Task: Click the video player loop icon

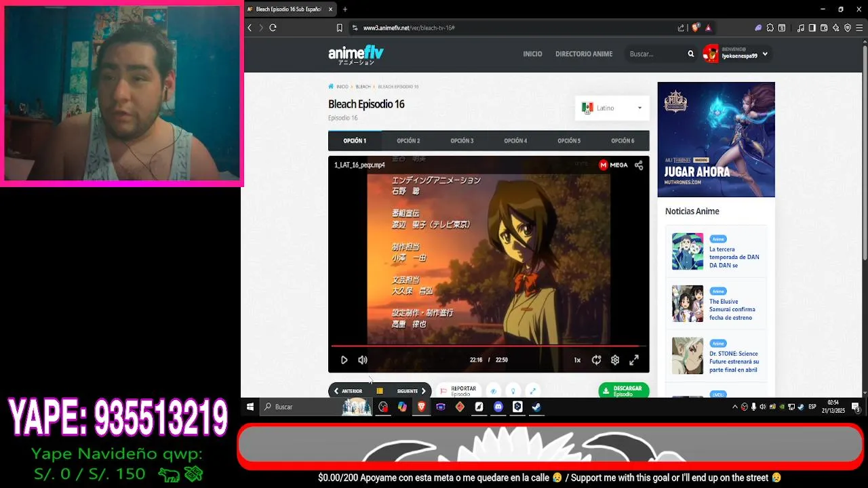Action: point(596,360)
